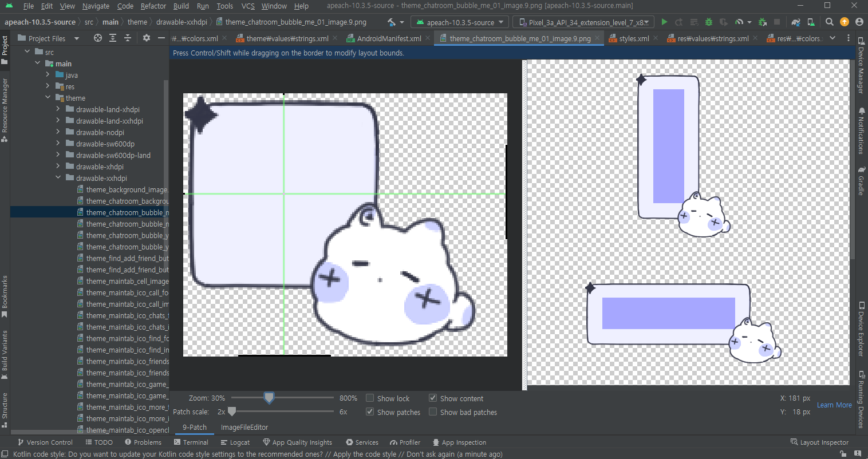Screen dimensions: 868x459
Task: Click the orange IDE update icon
Action: tap(845, 22)
